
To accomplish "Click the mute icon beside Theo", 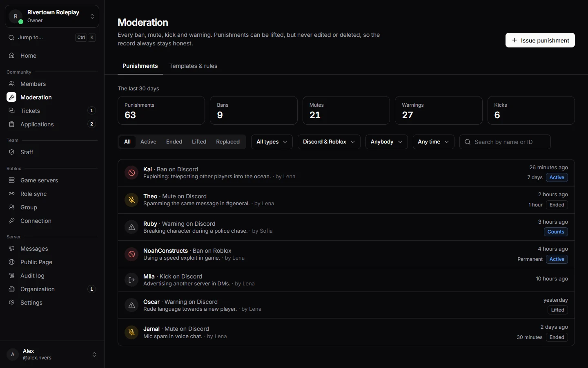I will 131,200.
